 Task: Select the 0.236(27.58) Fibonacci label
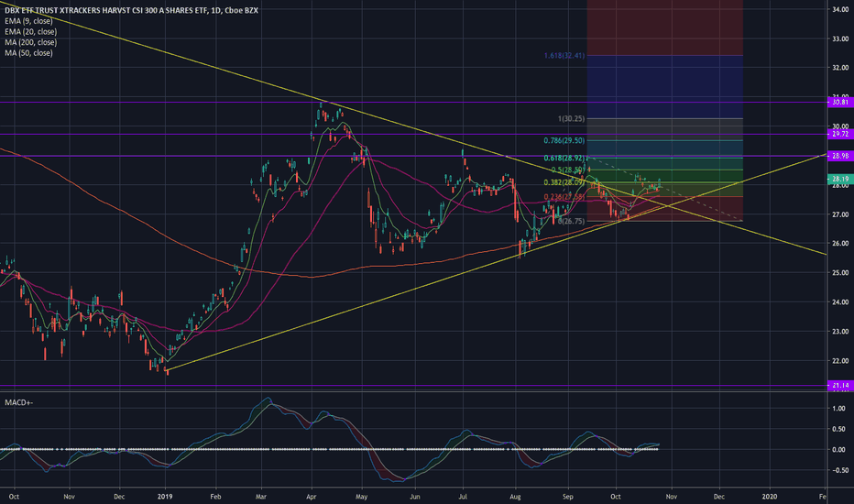(564, 197)
